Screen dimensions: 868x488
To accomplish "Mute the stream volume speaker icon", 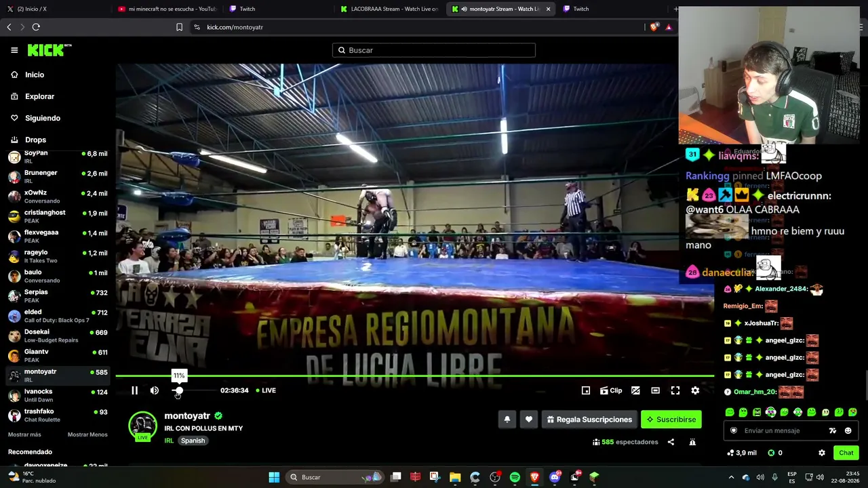I will click(x=155, y=390).
